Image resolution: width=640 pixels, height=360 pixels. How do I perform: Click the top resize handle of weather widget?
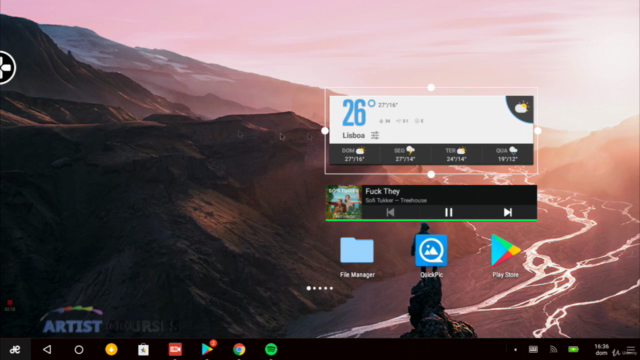(431, 87)
